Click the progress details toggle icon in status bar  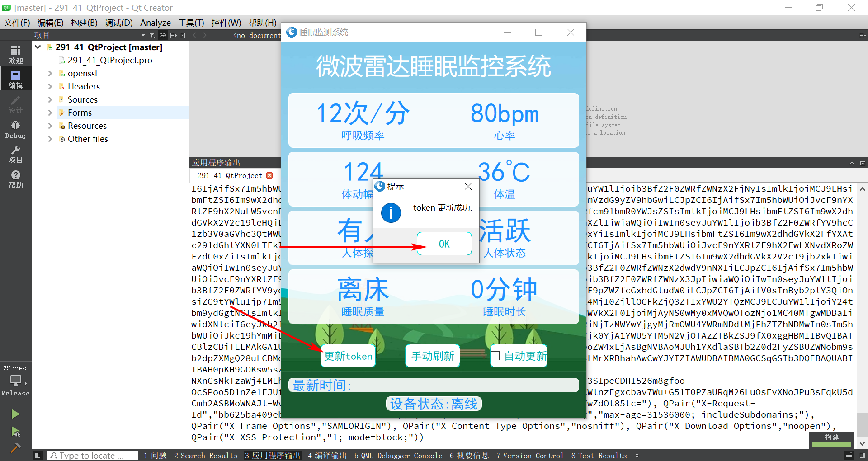click(x=849, y=456)
